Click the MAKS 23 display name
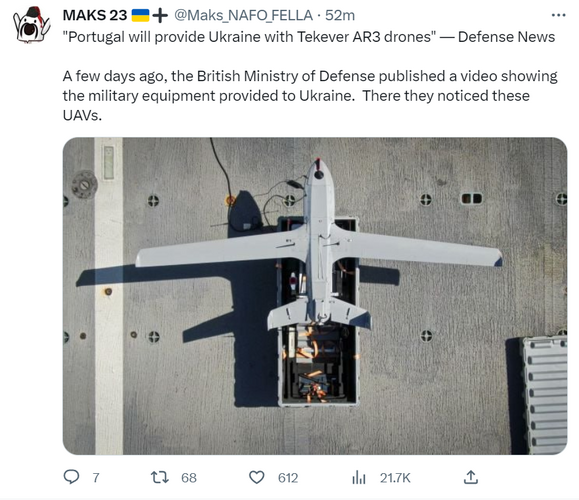Viewport: 579px width, 500px height. 95,16
